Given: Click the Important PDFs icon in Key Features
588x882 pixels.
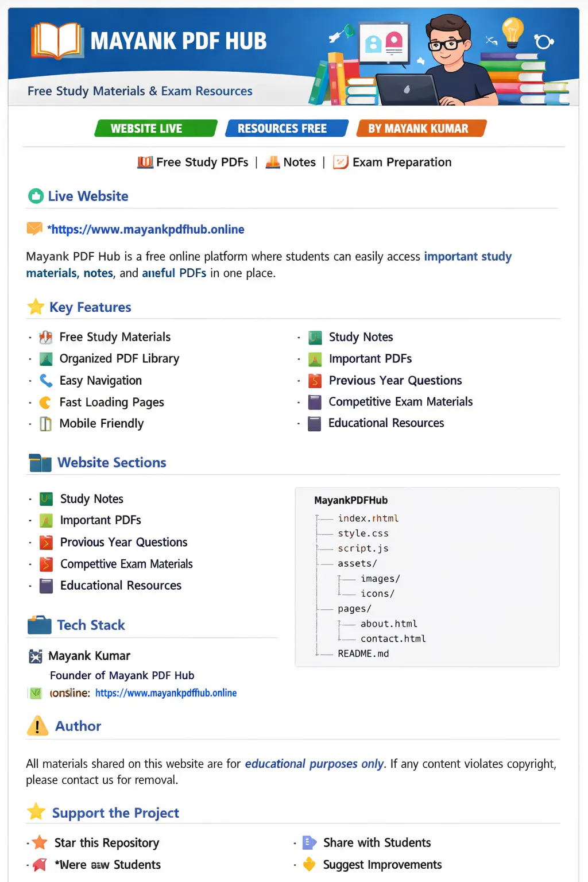Looking at the screenshot, I should 315,359.
